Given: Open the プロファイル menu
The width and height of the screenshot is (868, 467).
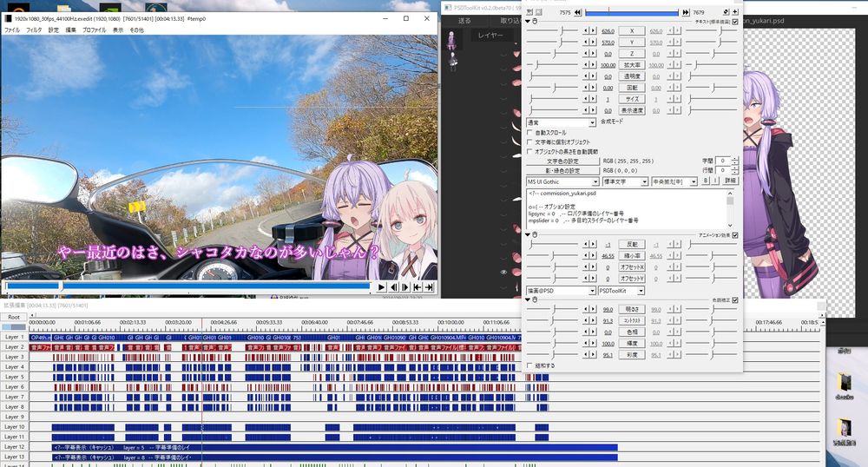Looking at the screenshot, I should pyautogui.click(x=94, y=30).
